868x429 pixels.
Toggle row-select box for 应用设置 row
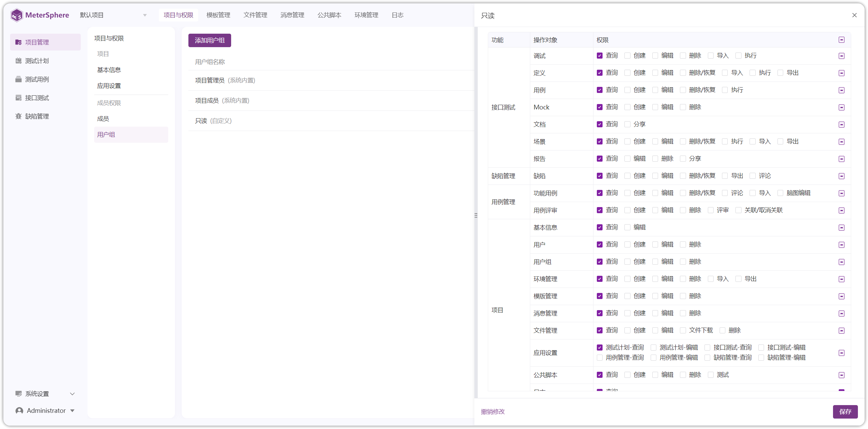click(x=841, y=353)
